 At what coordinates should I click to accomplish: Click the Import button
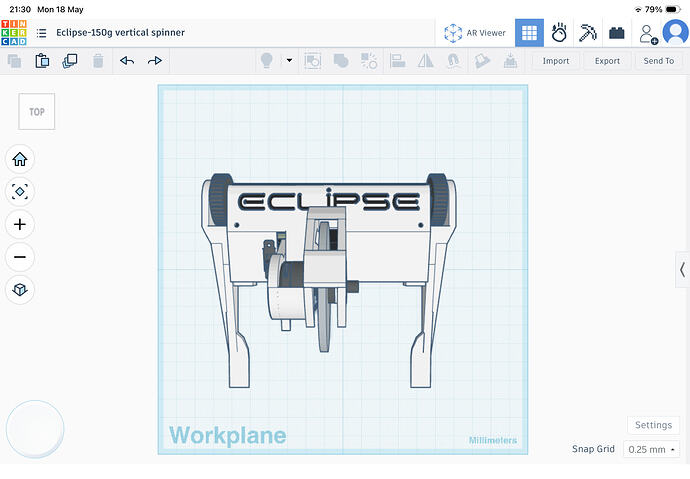coord(556,61)
